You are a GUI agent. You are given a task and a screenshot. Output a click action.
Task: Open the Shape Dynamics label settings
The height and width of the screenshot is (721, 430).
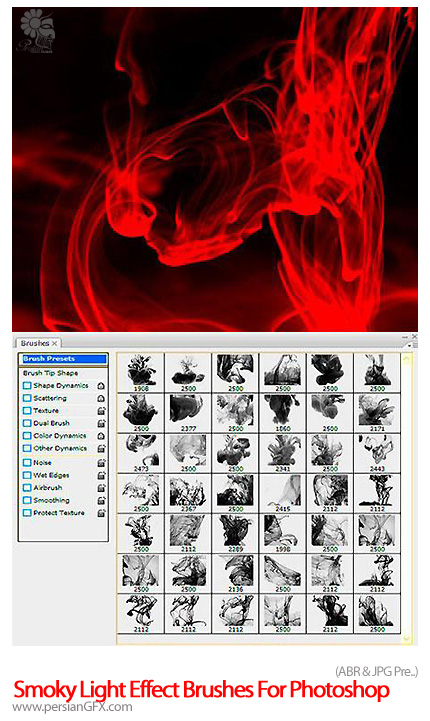tap(61, 385)
